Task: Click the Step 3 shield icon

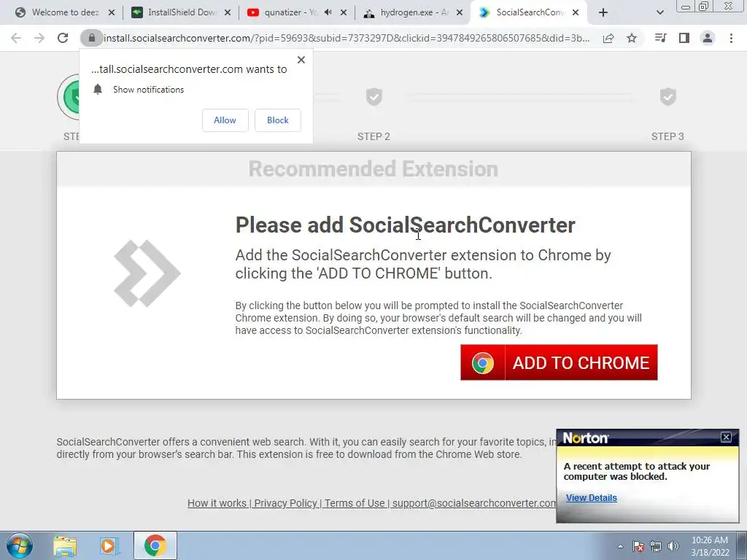Action: [668, 97]
